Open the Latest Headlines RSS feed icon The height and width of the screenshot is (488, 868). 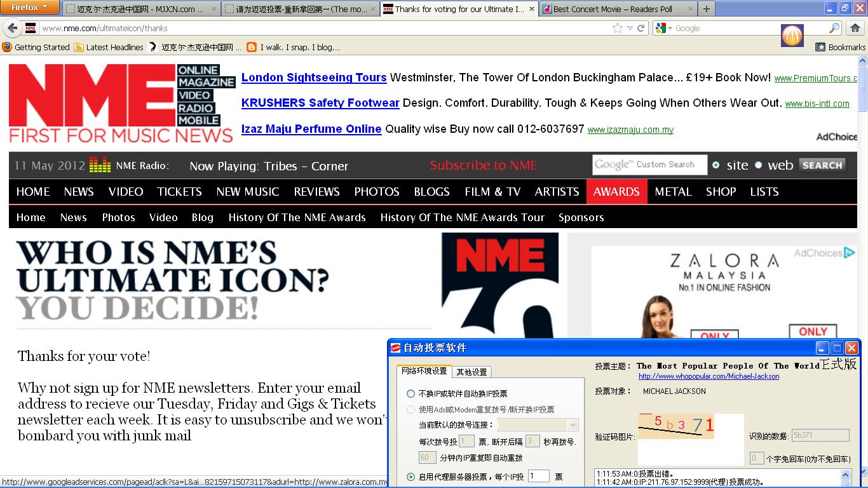pyautogui.click(x=79, y=47)
